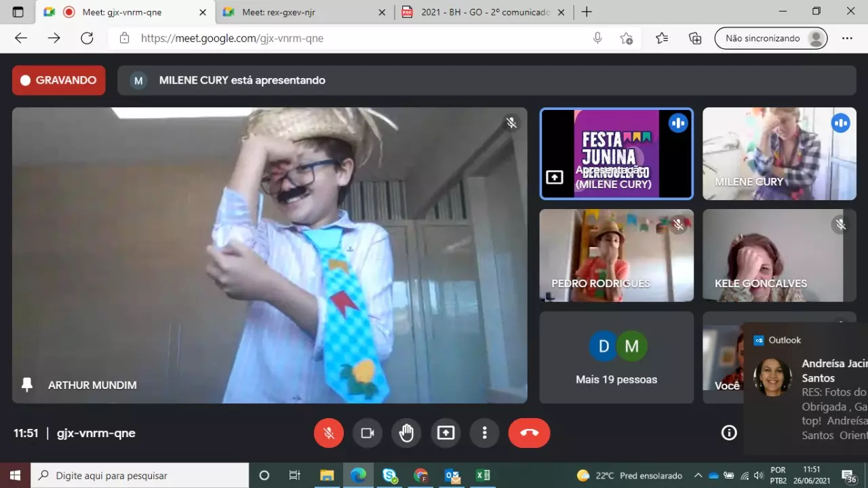Screen dimensions: 868x488
Task: Unpin Arthur Mundim's video with pin icon
Action: point(27,385)
